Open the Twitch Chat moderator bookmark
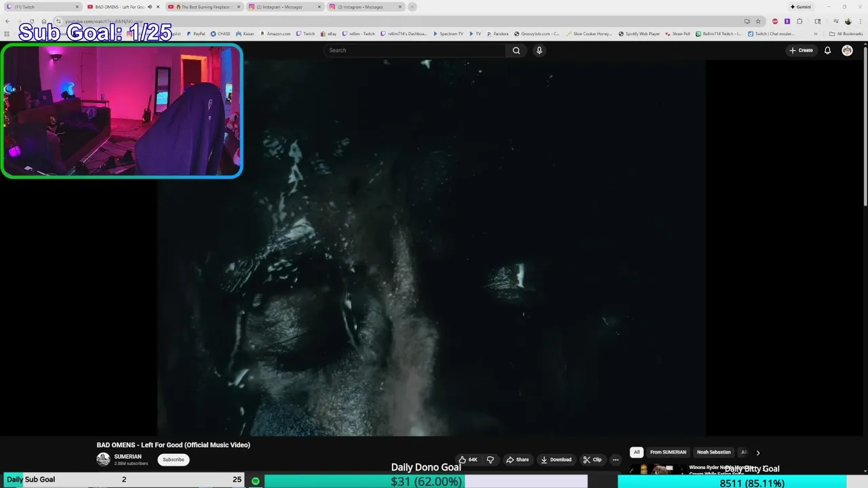 pos(772,33)
